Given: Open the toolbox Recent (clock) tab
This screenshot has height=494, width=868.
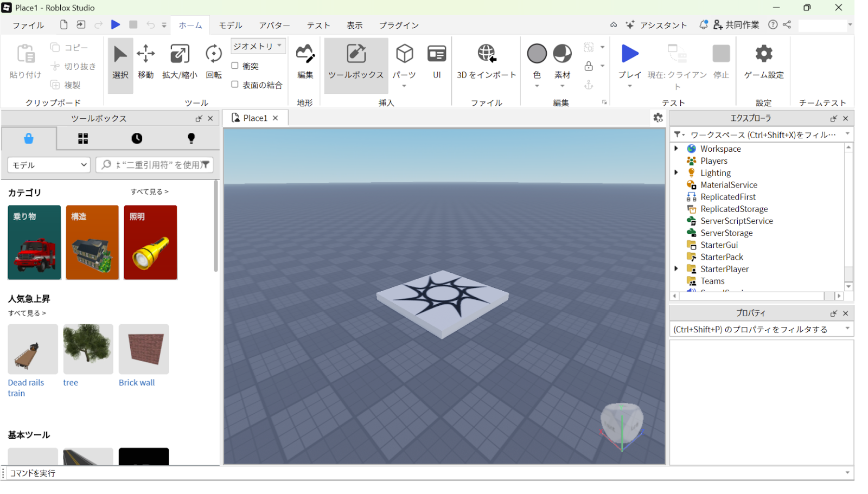Looking at the screenshot, I should (x=137, y=139).
